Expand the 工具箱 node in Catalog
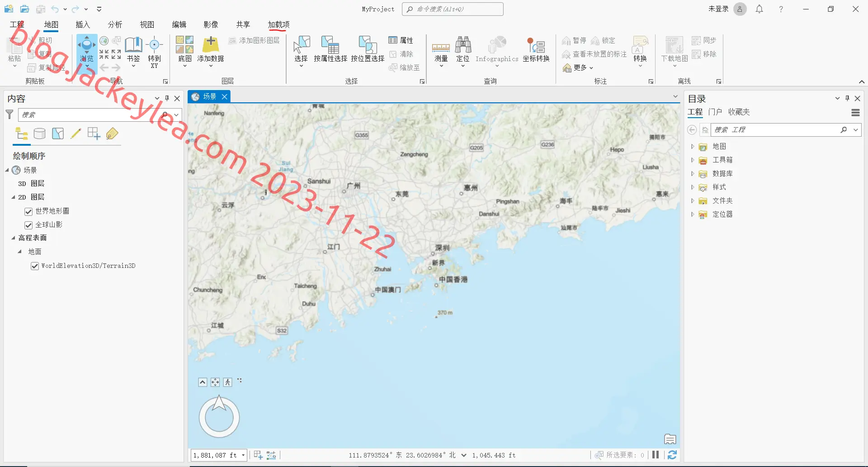The height and width of the screenshot is (467, 868). [693, 160]
